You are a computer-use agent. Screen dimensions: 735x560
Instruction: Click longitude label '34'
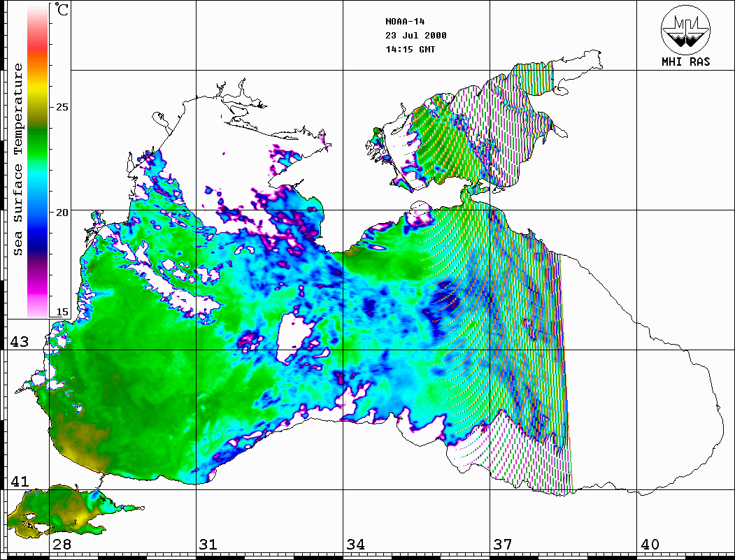[355, 544]
